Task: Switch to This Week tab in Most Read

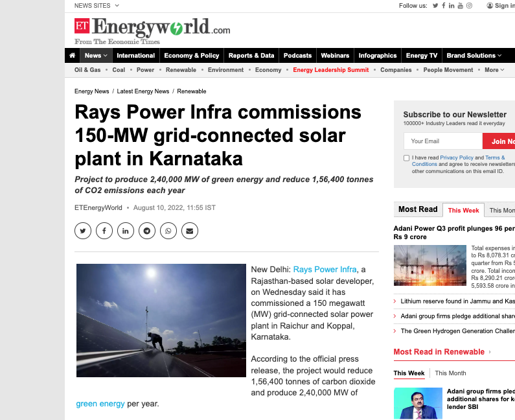Action: coord(463,210)
